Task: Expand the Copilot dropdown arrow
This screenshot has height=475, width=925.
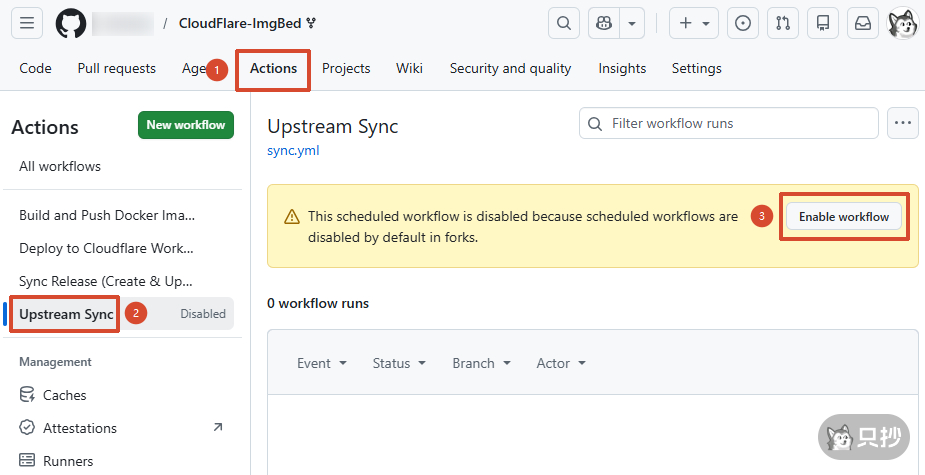Action: [x=632, y=23]
